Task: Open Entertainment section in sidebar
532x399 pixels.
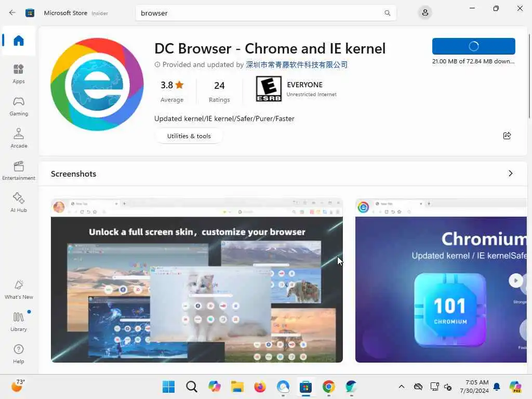Action: pyautogui.click(x=18, y=170)
